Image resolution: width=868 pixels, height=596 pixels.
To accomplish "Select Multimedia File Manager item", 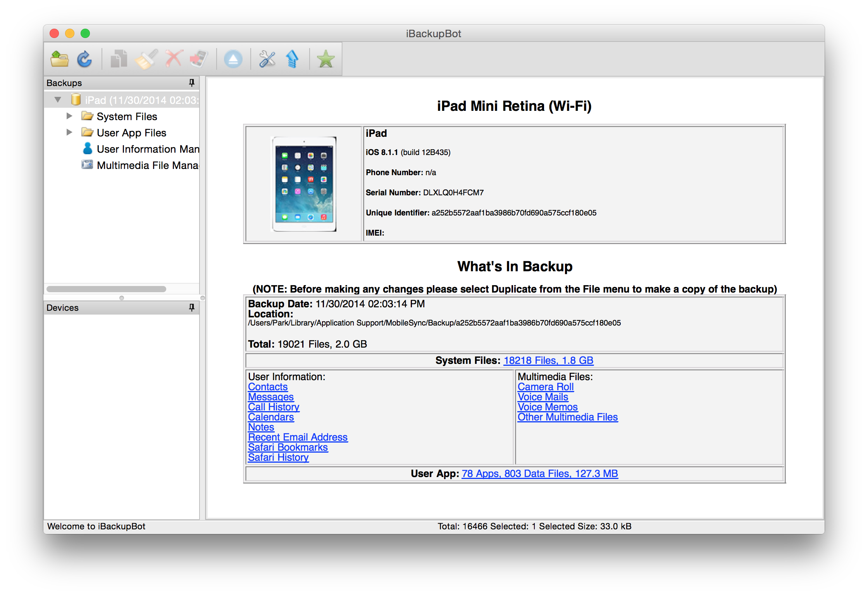I will point(148,165).
